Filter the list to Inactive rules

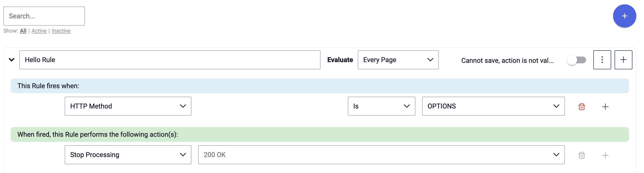(x=61, y=30)
